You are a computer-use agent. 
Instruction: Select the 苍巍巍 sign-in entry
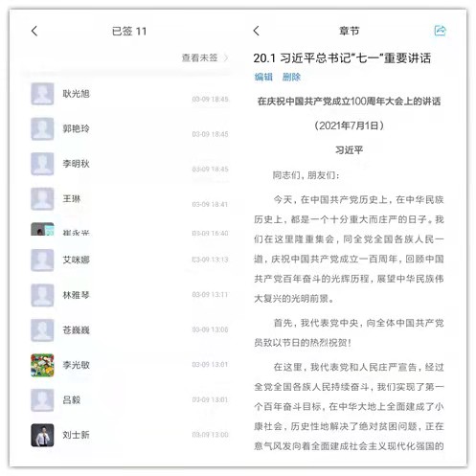130,329
